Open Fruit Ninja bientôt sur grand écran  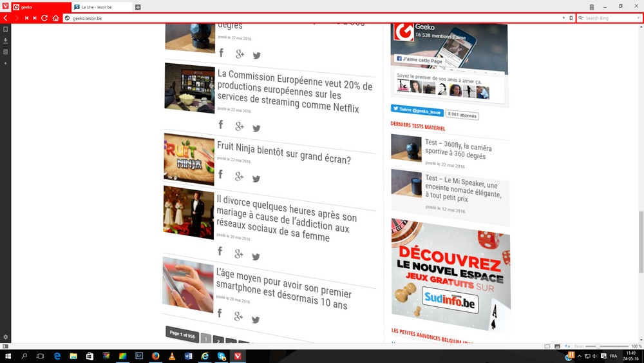[284, 153]
